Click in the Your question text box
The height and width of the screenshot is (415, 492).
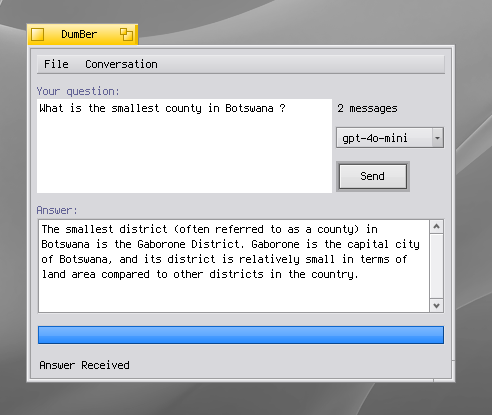pyautogui.click(x=184, y=146)
